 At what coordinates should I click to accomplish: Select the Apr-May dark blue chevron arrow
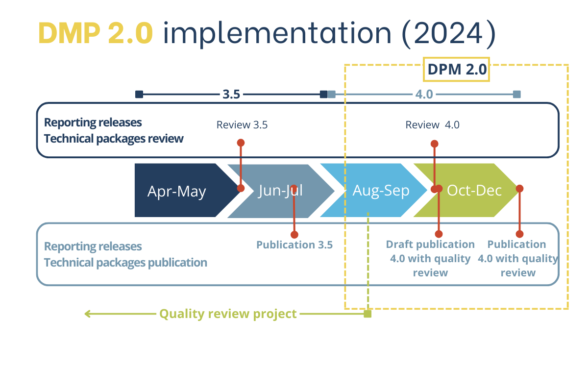[x=176, y=191]
